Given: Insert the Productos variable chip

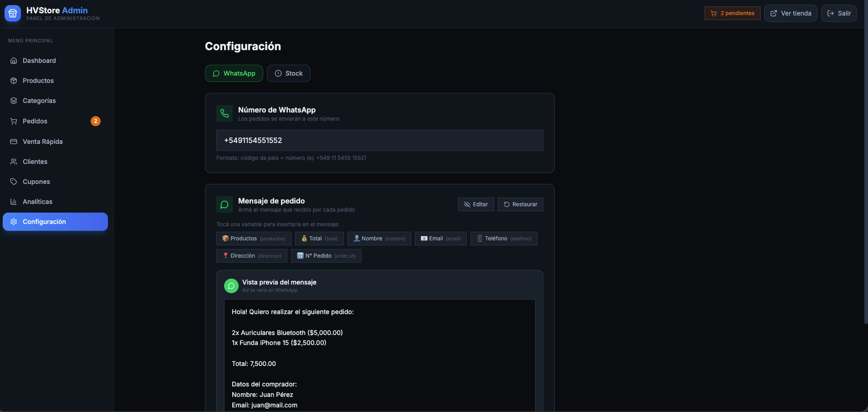Looking at the screenshot, I should coord(254,239).
